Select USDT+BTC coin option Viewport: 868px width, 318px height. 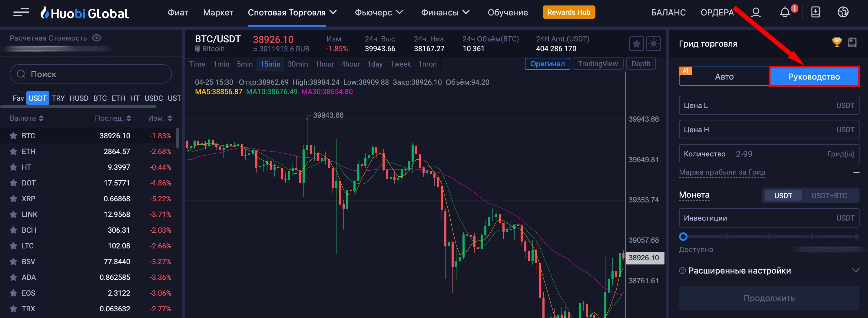(x=829, y=195)
